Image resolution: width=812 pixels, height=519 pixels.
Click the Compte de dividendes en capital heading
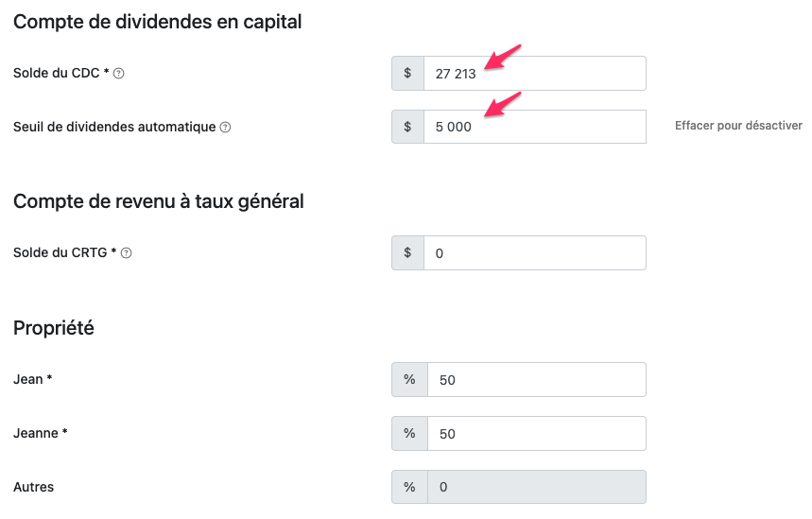158,22
